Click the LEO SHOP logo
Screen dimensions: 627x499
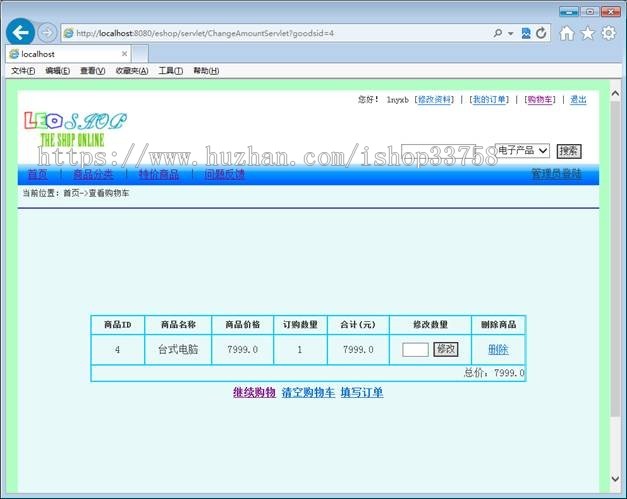pyautogui.click(x=76, y=129)
